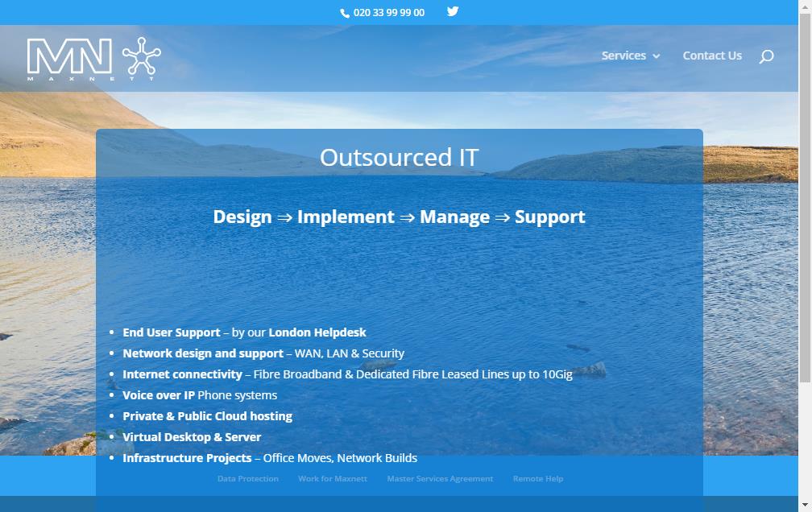Open the Data Protection footer link
812x512 pixels.
click(x=247, y=478)
